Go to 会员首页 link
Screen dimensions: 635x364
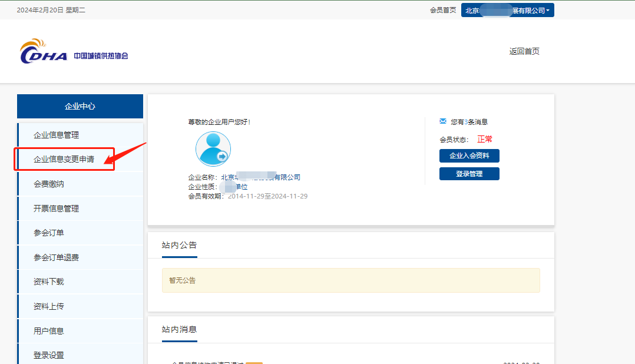(x=443, y=10)
